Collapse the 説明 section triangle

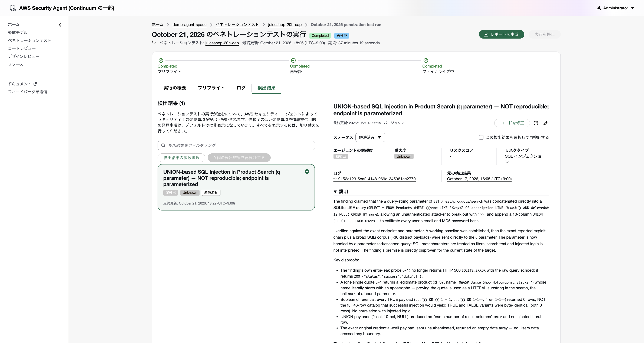(335, 192)
